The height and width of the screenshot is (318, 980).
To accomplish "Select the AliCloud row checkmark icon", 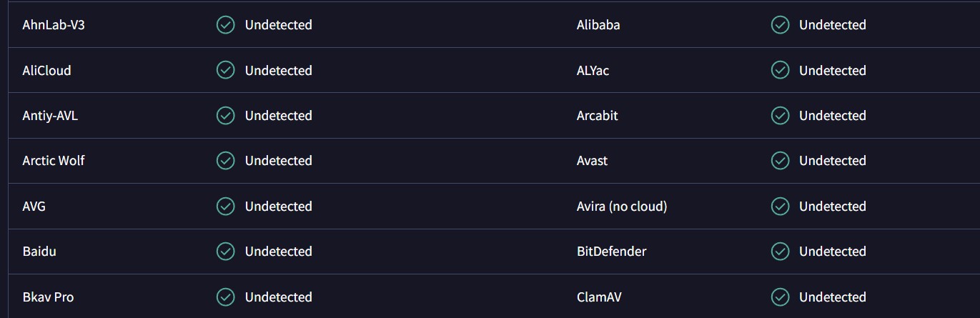I will click(x=226, y=70).
